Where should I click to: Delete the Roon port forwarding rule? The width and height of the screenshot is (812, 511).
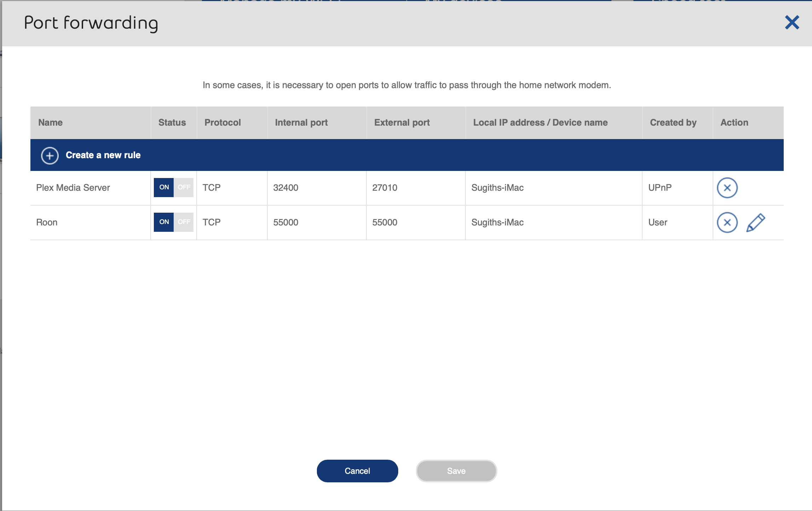point(727,222)
